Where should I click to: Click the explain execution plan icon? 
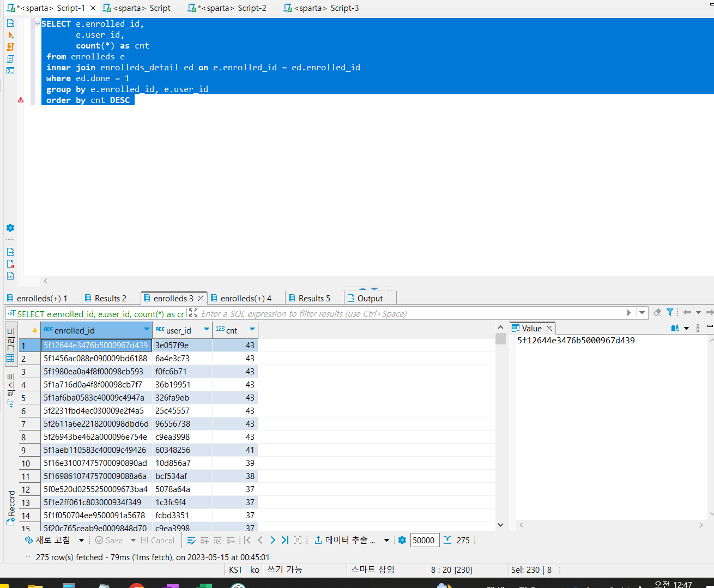tap(10, 59)
